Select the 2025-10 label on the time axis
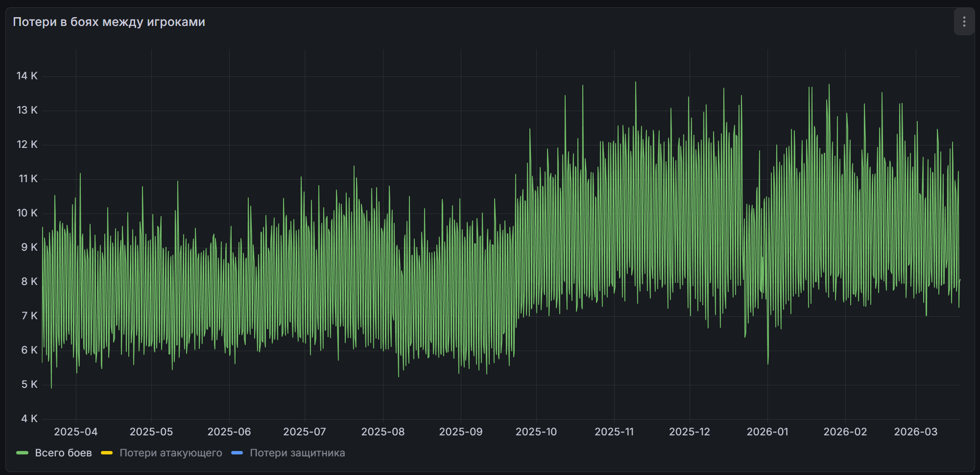Image resolution: width=980 pixels, height=475 pixels. [x=536, y=432]
